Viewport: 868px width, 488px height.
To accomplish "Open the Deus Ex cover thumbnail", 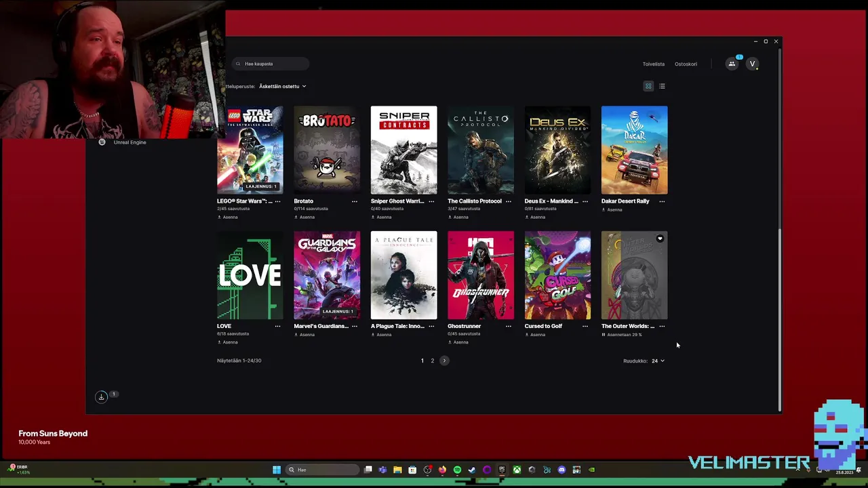I will click(x=557, y=150).
